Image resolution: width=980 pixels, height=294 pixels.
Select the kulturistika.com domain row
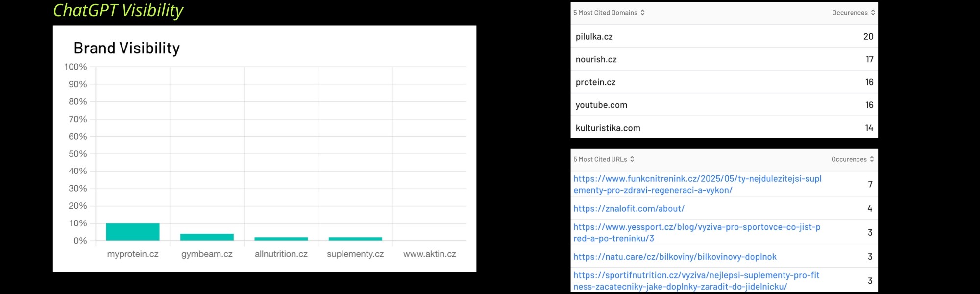coord(724,128)
